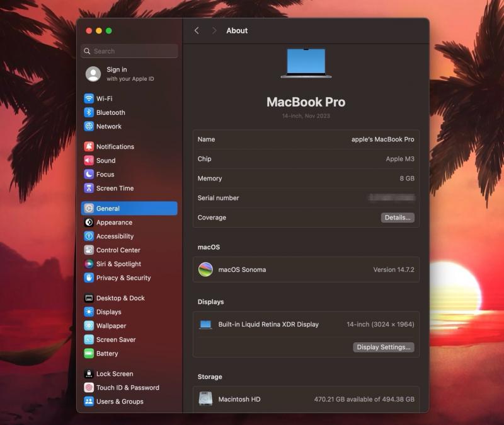
Task: Click the blurred serial number value
Action: [x=392, y=197]
